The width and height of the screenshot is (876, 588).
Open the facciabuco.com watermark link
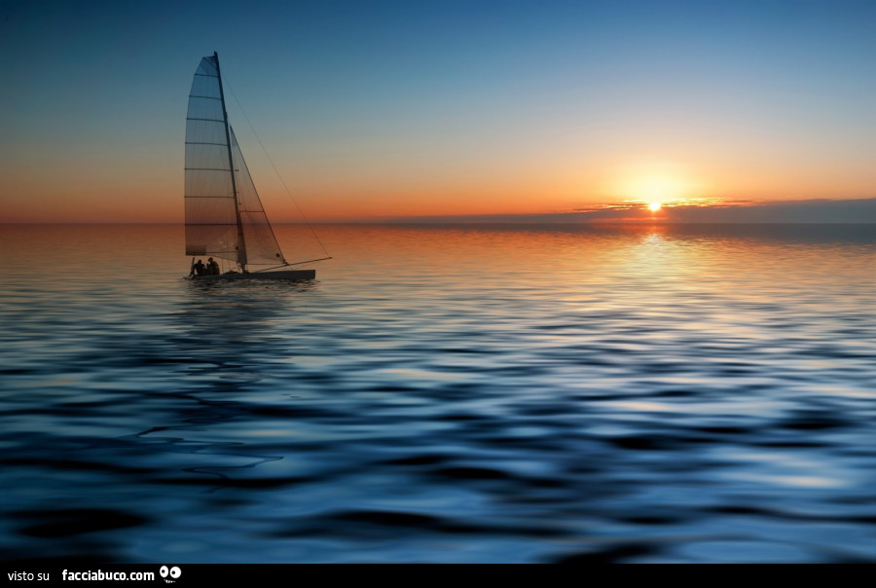[x=108, y=575]
